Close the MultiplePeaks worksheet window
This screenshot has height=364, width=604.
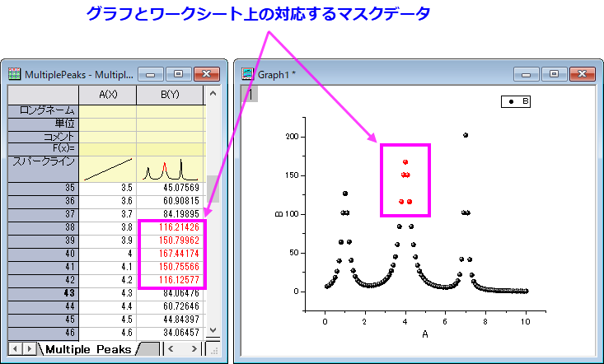207,74
